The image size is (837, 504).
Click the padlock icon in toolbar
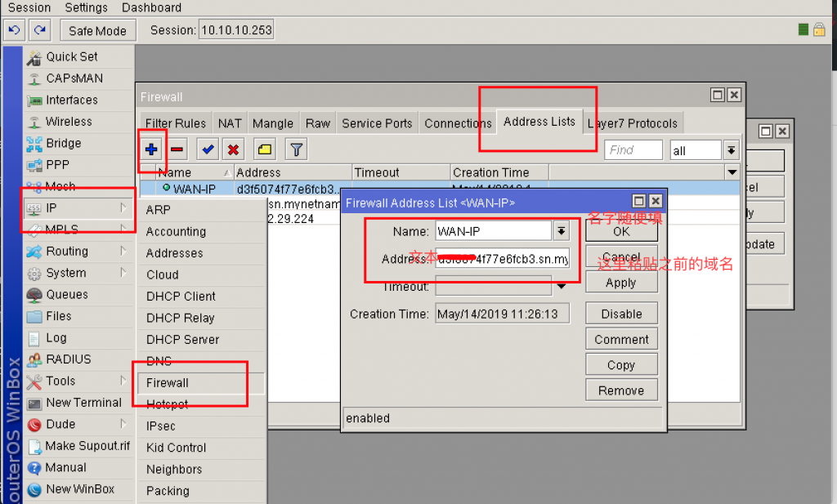tap(819, 29)
